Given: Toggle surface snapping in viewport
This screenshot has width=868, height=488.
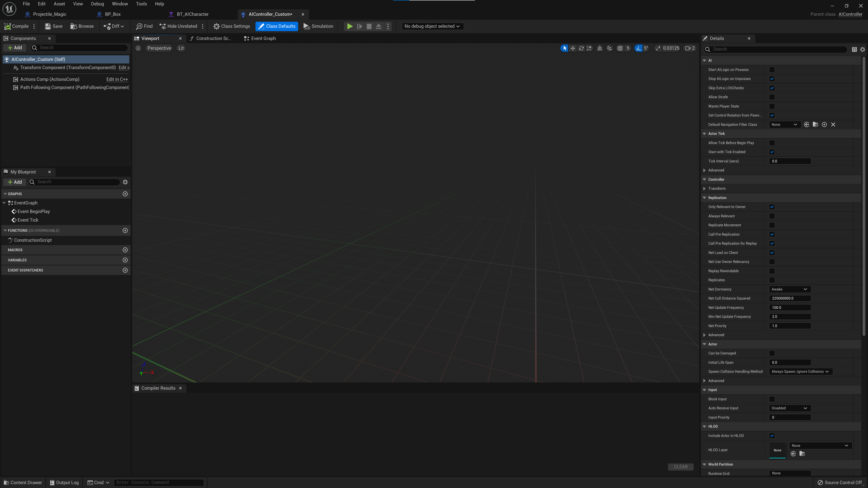Looking at the screenshot, I should click(x=610, y=48).
